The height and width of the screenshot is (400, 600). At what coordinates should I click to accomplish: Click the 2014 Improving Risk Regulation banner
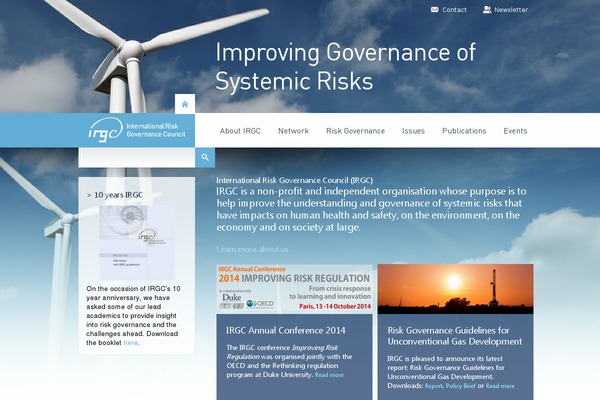[x=294, y=289]
